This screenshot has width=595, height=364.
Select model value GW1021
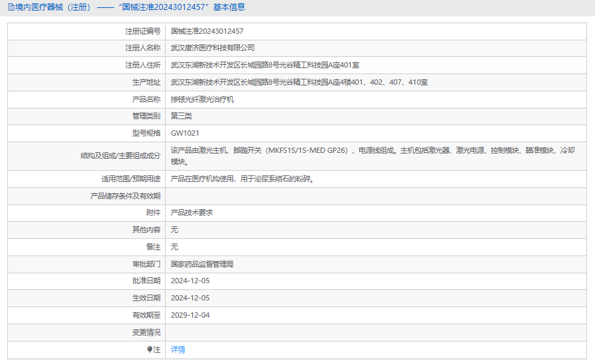[185, 133]
